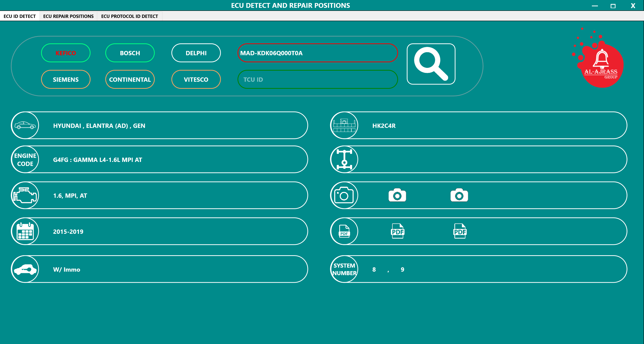Click the SYSTEM NUMBER circle icon
The width and height of the screenshot is (644, 344).
[344, 269]
